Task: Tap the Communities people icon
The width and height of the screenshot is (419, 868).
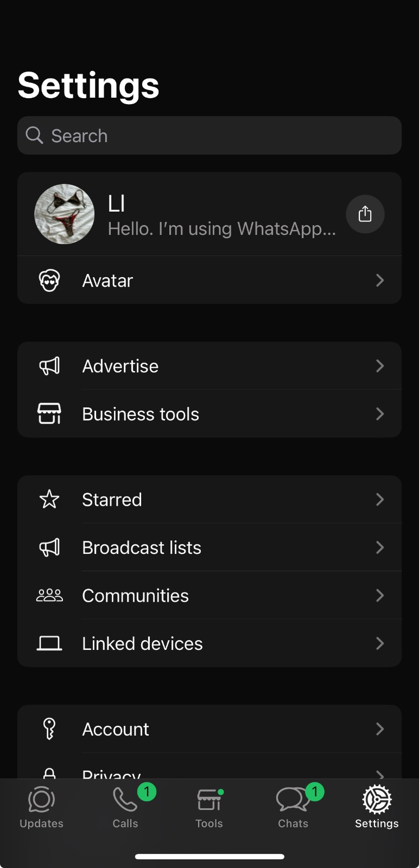Action: 49,596
